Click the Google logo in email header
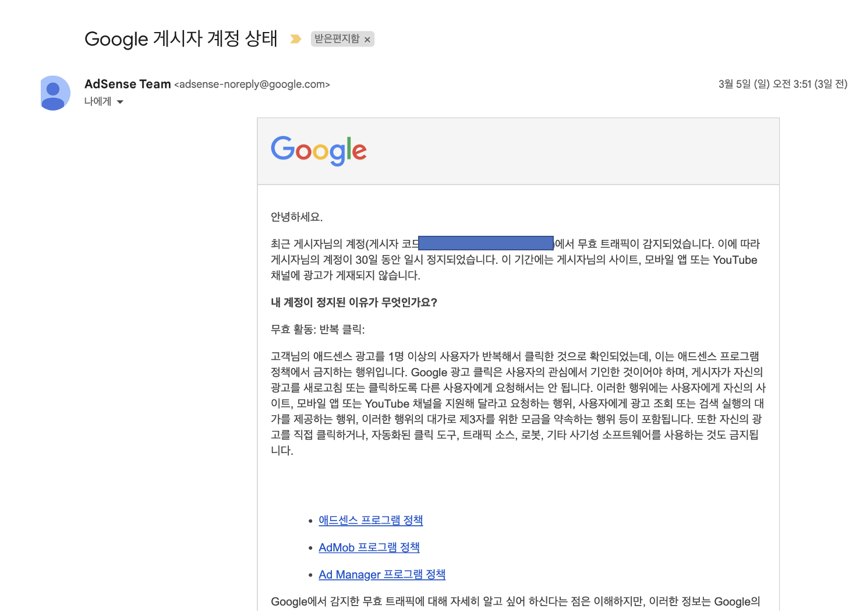 [x=319, y=151]
